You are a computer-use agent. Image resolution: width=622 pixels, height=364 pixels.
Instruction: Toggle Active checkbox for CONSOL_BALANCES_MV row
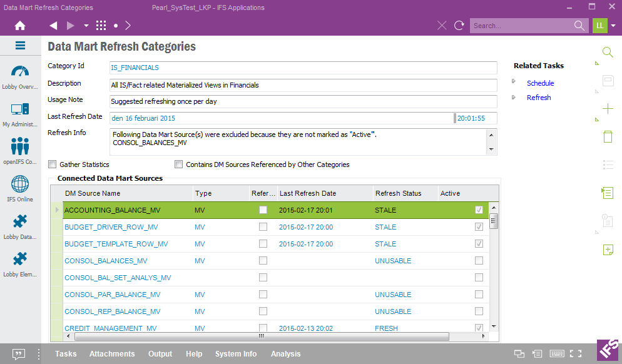(x=479, y=261)
